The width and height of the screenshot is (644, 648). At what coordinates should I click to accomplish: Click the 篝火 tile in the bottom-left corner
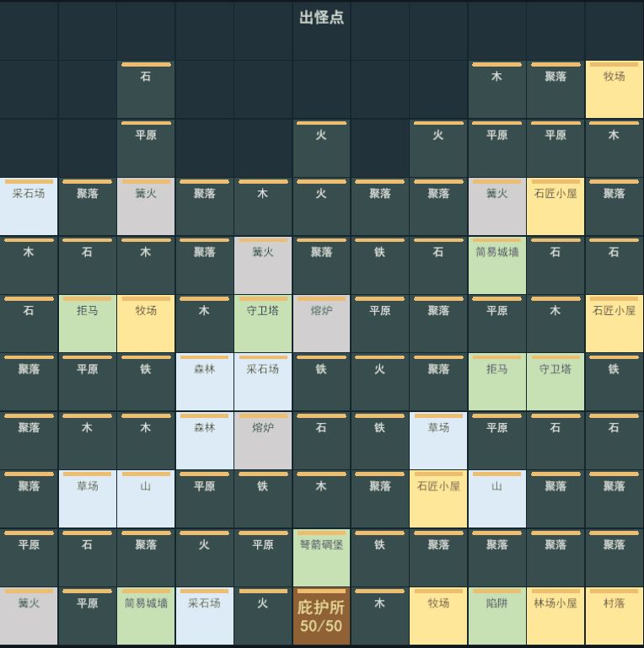click(x=29, y=616)
